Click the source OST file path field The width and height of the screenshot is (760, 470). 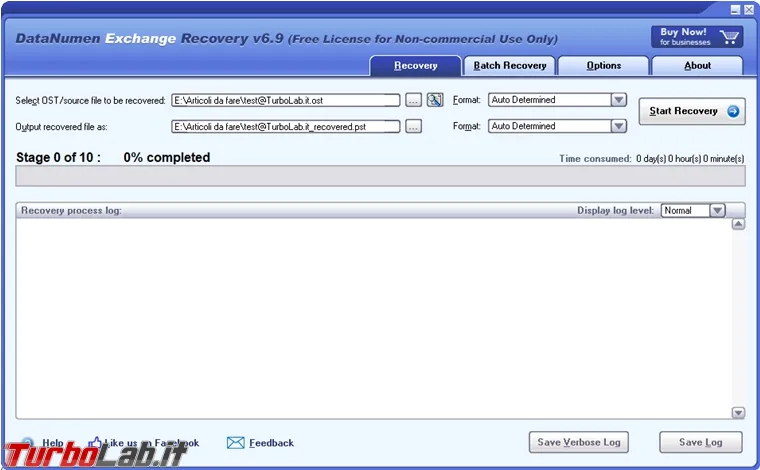point(286,100)
